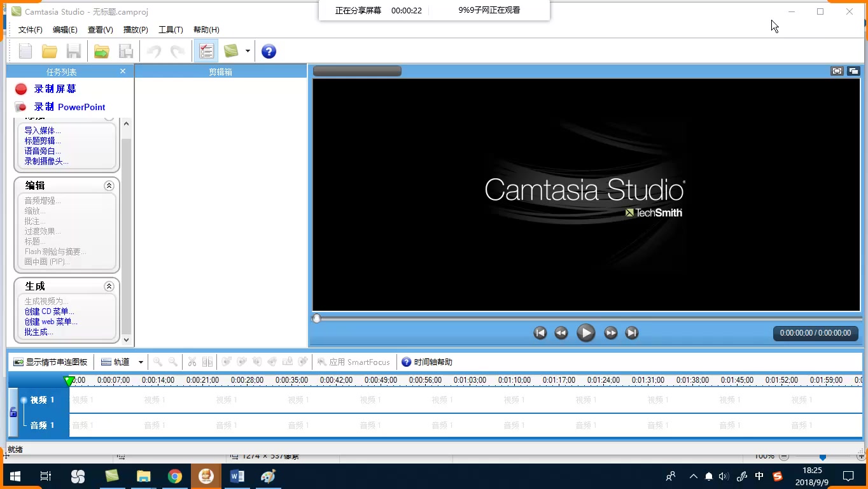Zoom in on the timeline
This screenshot has height=489, width=868.
[x=157, y=362]
